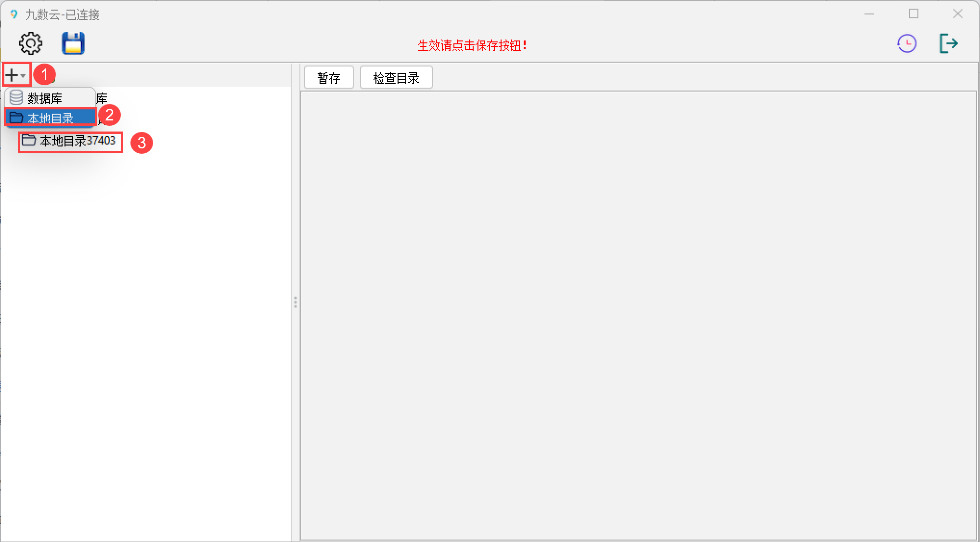The image size is (980, 542).
Task: Click the database cylinder icon in menu
Action: (x=16, y=98)
